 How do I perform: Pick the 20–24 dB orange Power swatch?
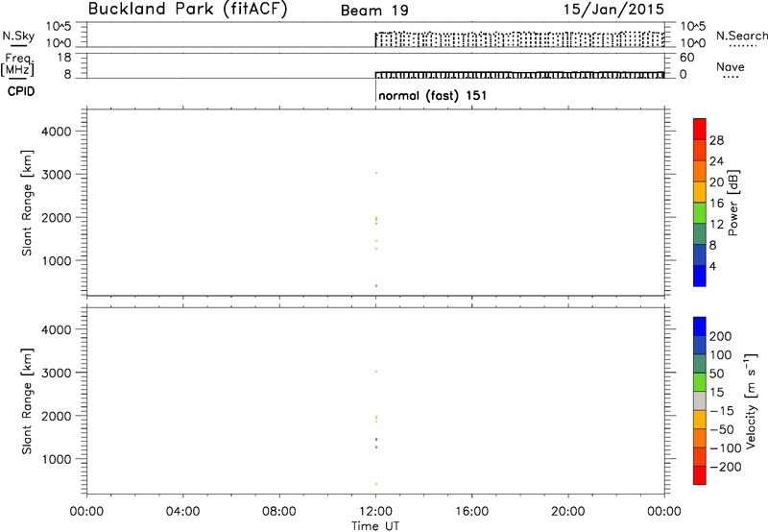(700, 171)
